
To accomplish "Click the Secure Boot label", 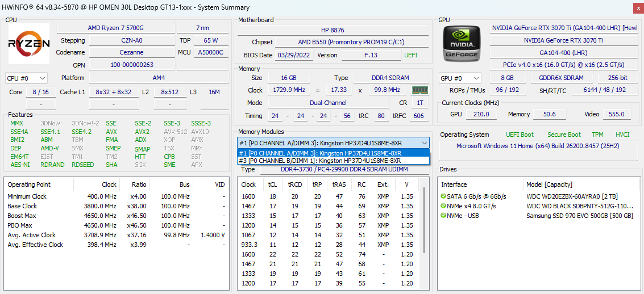I will (563, 135).
